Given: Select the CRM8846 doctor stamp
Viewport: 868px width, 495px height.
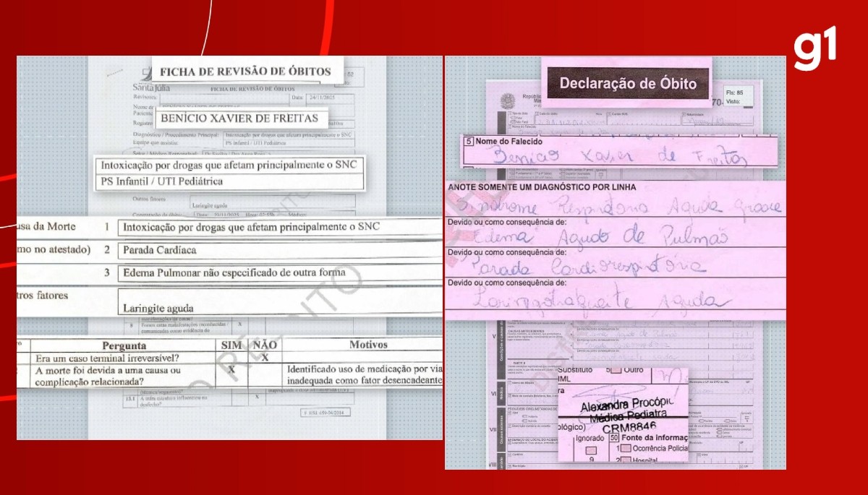Looking at the screenshot, I should (631, 426).
